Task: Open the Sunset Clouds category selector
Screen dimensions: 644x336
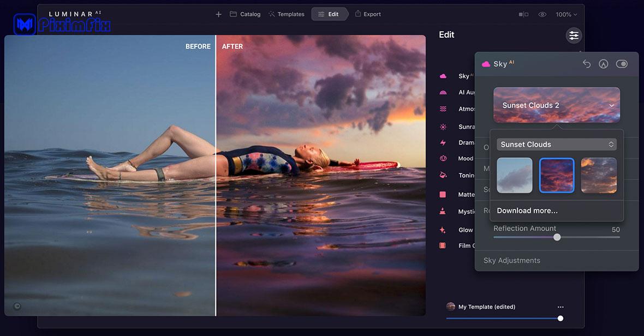Action: (557, 144)
